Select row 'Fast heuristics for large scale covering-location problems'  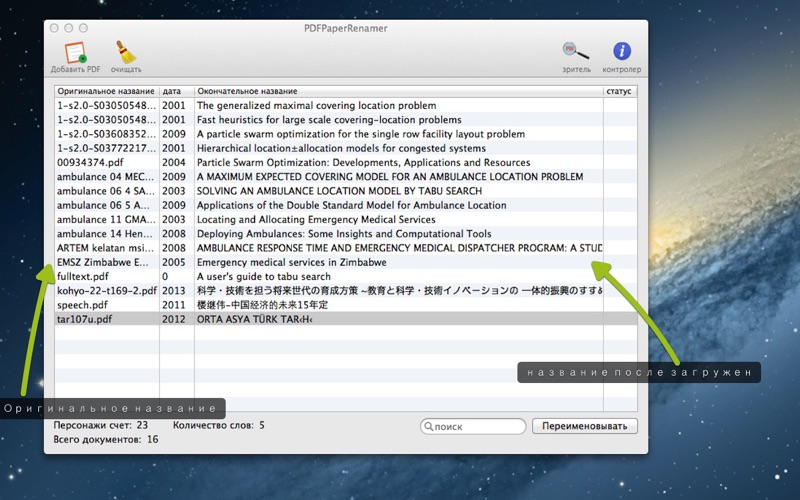click(x=346, y=120)
